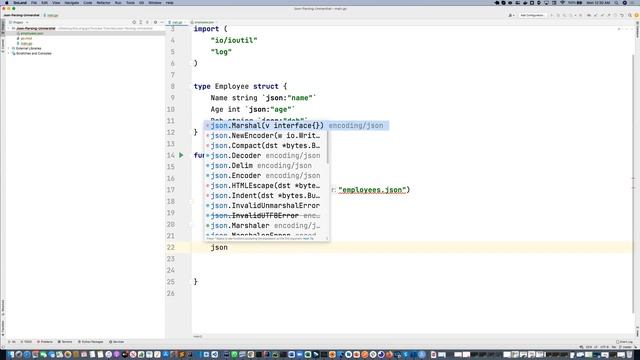Click the Json-Parsing-Unmarshal breadcrumb in navigation bar
This screenshot has width=640, height=360.
point(22,15)
